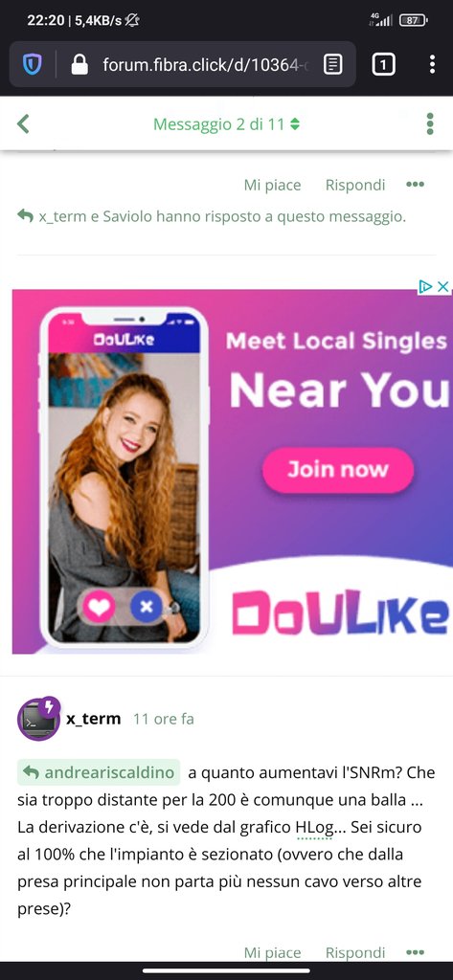
Task: Click Join now in the ad
Action: (x=338, y=470)
